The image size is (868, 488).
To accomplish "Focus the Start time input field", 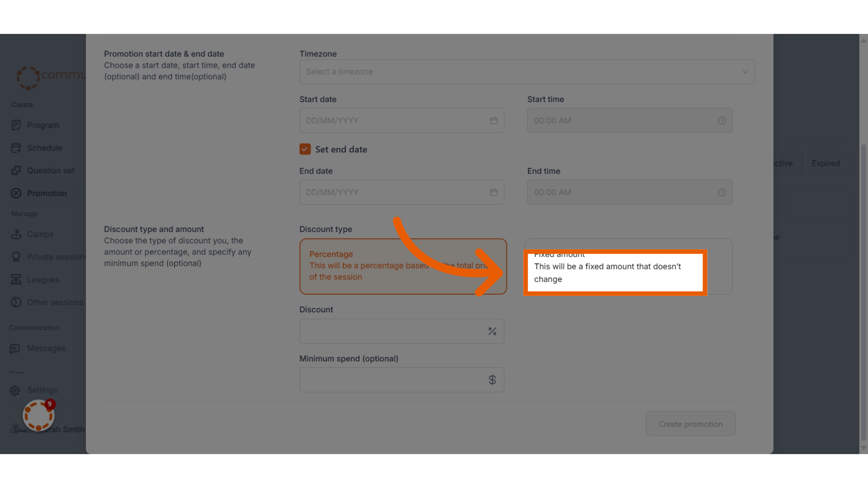I will (629, 121).
